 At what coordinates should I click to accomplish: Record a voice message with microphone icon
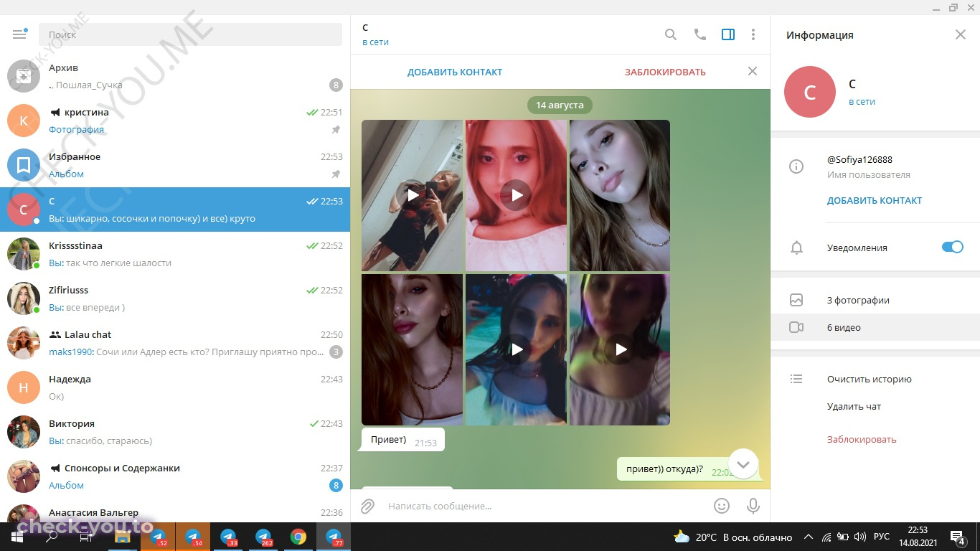click(x=753, y=506)
